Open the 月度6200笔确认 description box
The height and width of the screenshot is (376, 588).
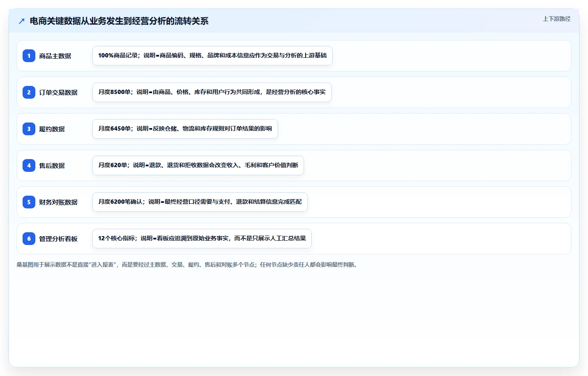tap(200, 202)
